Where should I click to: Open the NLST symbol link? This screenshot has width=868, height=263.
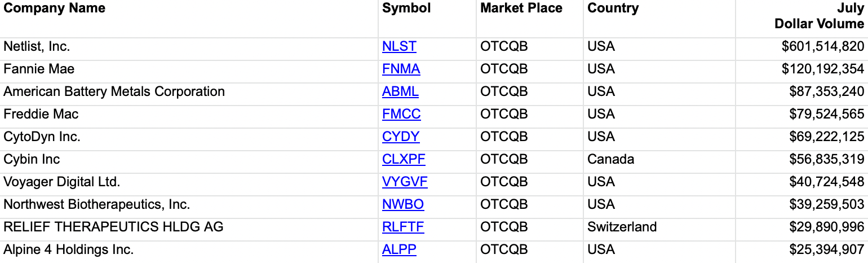[x=399, y=47]
